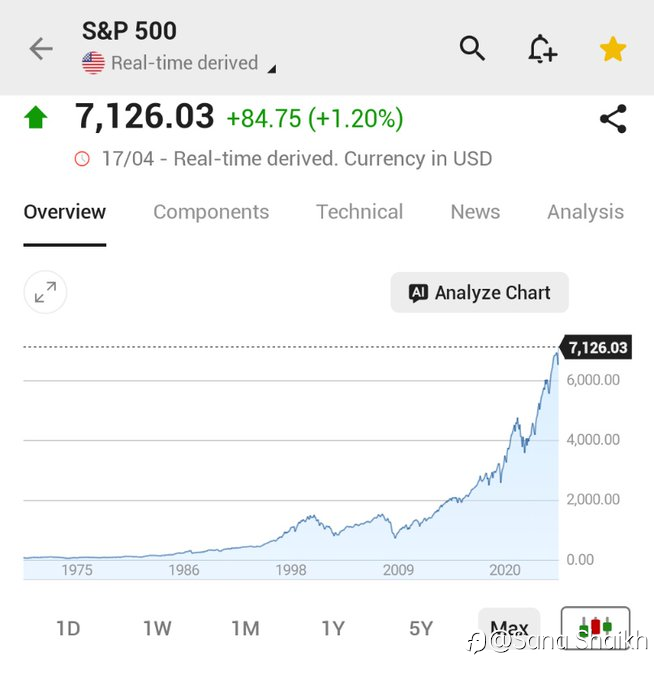Viewport: 654px width, 680px height.
Task: Add a price alert with bell icon
Action: pyautogui.click(x=542, y=48)
